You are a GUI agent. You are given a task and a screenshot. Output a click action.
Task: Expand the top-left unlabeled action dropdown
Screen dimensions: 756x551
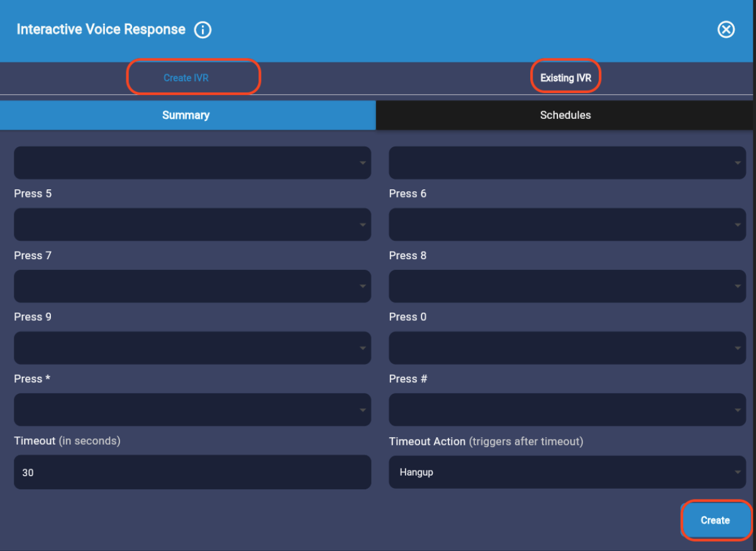[x=192, y=163]
